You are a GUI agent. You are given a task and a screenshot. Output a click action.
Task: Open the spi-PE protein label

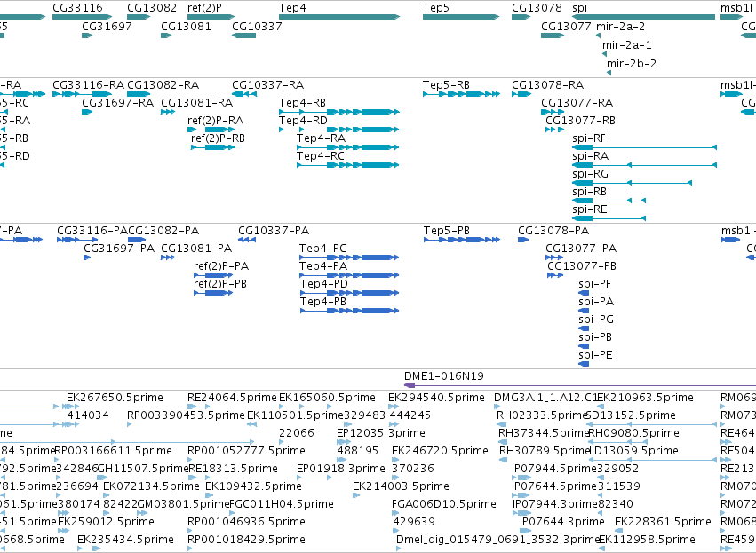[595, 355]
